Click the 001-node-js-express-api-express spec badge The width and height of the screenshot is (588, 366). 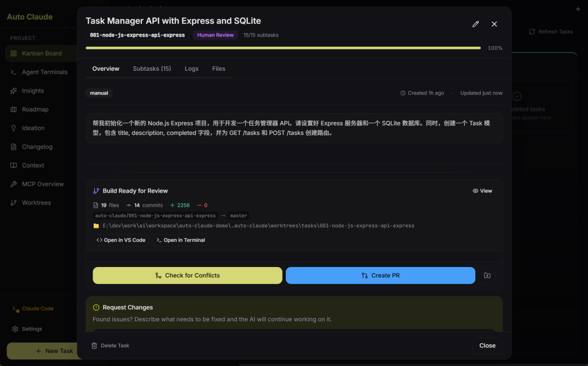pos(137,35)
